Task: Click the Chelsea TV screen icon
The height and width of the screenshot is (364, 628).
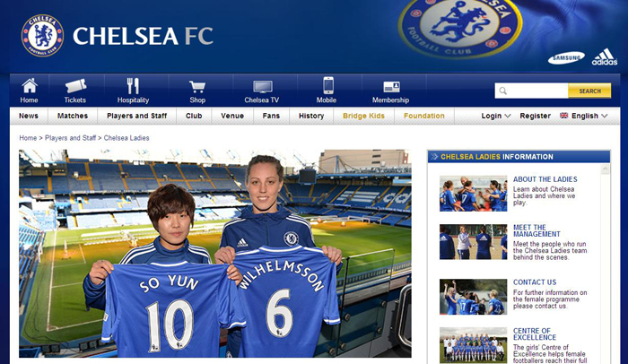Action: 262,86
